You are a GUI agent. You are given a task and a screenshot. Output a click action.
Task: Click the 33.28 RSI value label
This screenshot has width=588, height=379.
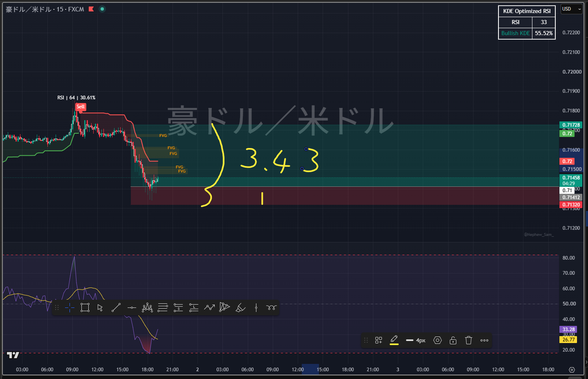[x=567, y=329]
